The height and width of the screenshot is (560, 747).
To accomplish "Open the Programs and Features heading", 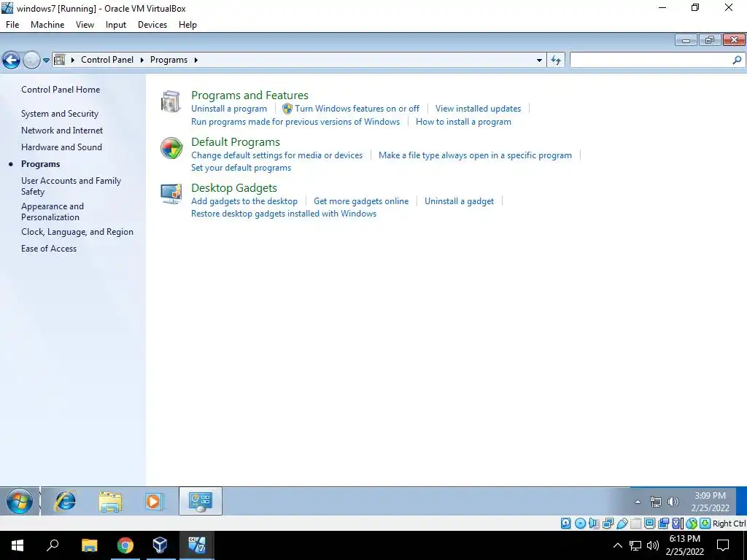I will click(249, 96).
